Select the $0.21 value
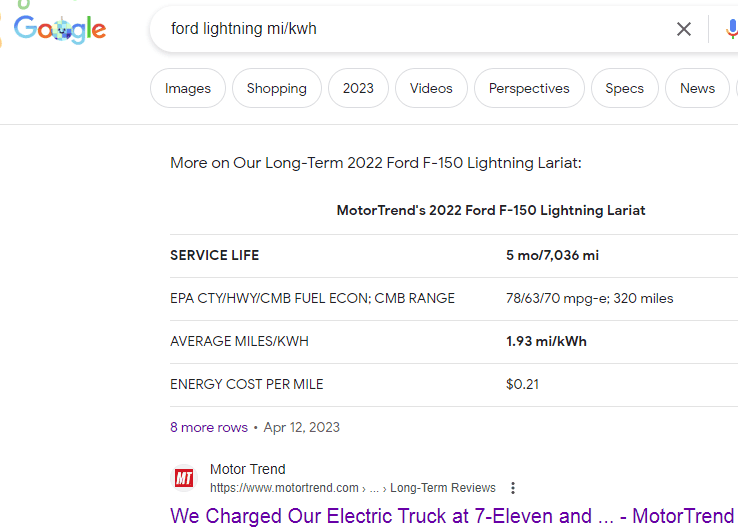Viewport: 738px width, 531px height. point(522,384)
